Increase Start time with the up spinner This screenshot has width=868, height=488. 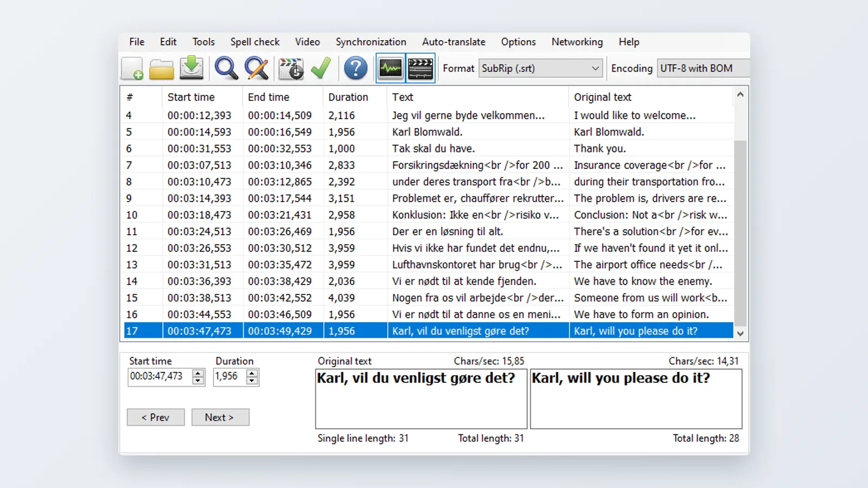pos(199,373)
